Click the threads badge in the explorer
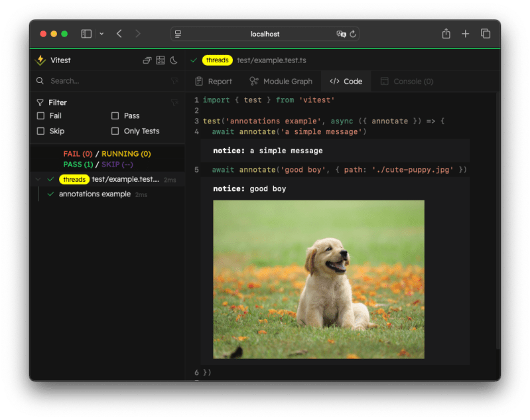 pyautogui.click(x=74, y=179)
